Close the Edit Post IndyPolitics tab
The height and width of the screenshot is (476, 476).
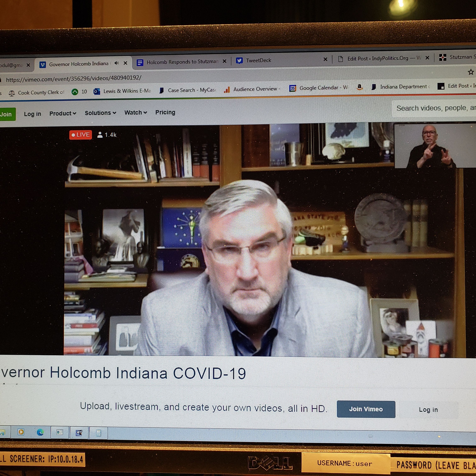[427, 58]
